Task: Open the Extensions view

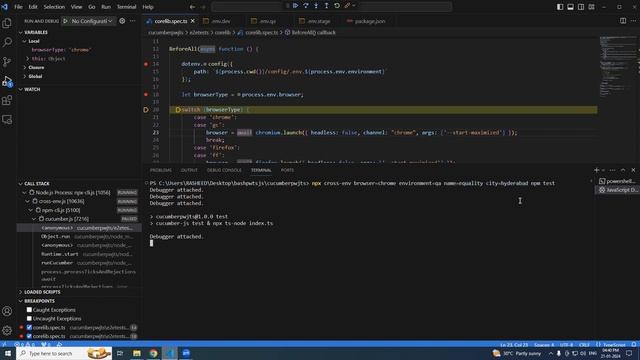Action: tap(7, 100)
